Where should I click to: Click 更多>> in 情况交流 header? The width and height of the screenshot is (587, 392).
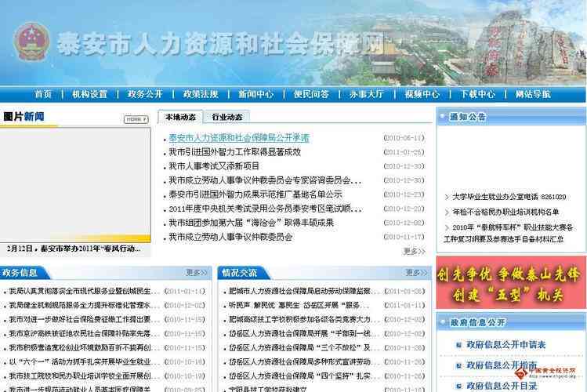[416, 273]
